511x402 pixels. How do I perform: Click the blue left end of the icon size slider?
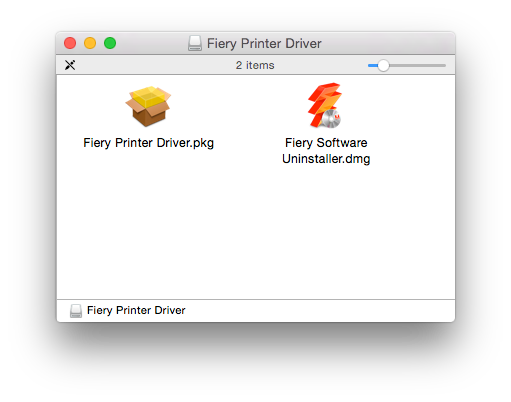tap(372, 65)
